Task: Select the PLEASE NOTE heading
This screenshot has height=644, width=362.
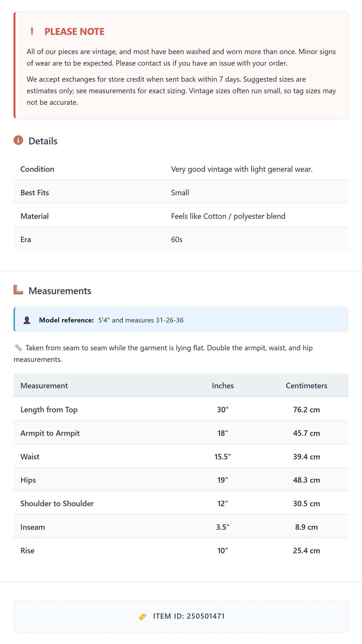Action: click(74, 32)
